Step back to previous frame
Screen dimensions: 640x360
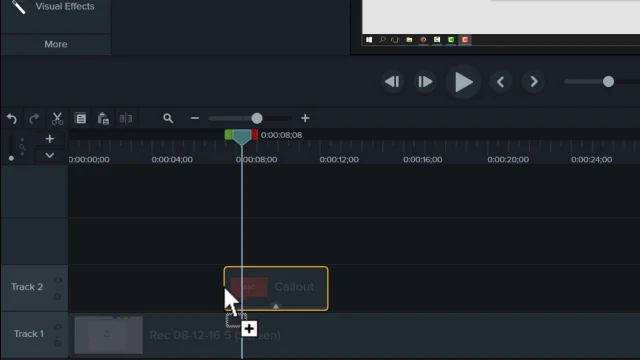pos(392,82)
